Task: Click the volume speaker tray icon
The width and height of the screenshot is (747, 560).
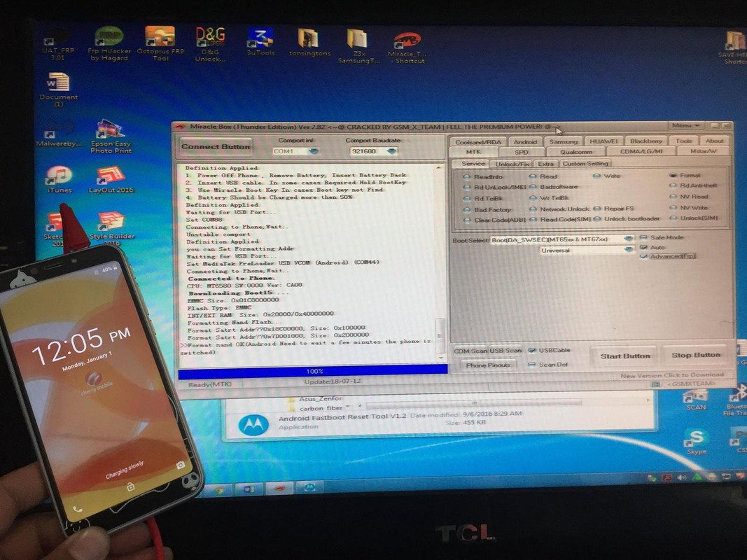Action: pyautogui.click(x=682, y=477)
